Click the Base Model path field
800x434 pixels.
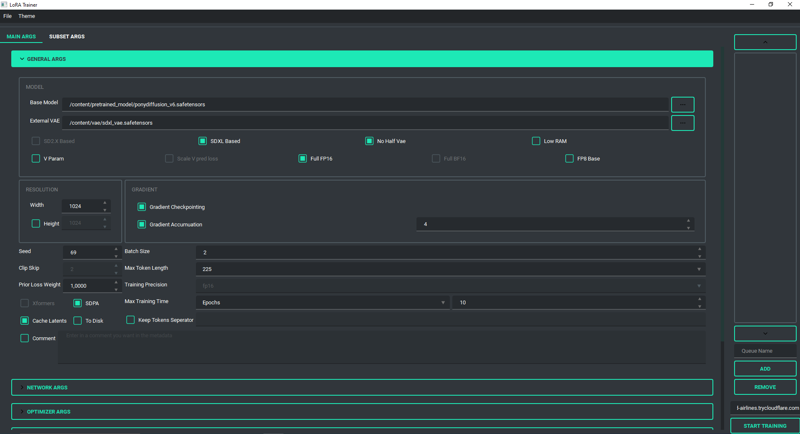point(365,105)
